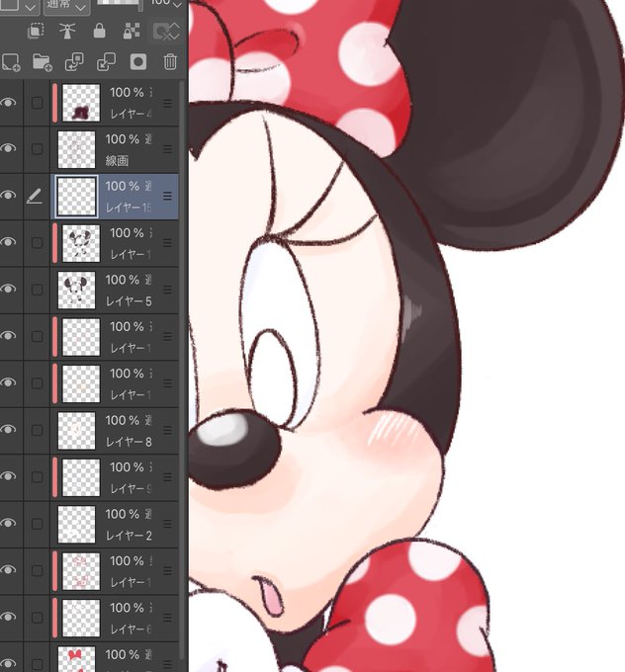The height and width of the screenshot is (672, 625).
Task: Check the box beside レイヤー9
Action: tap(37, 477)
